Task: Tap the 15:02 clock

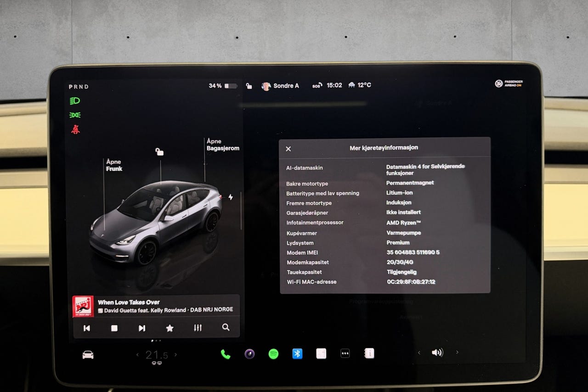Action: (334, 85)
